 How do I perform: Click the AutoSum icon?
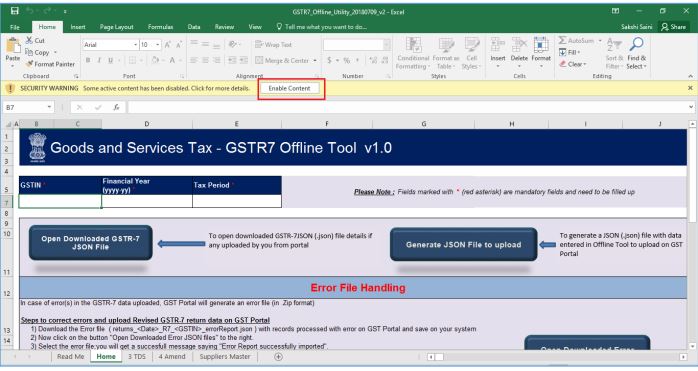click(x=563, y=40)
